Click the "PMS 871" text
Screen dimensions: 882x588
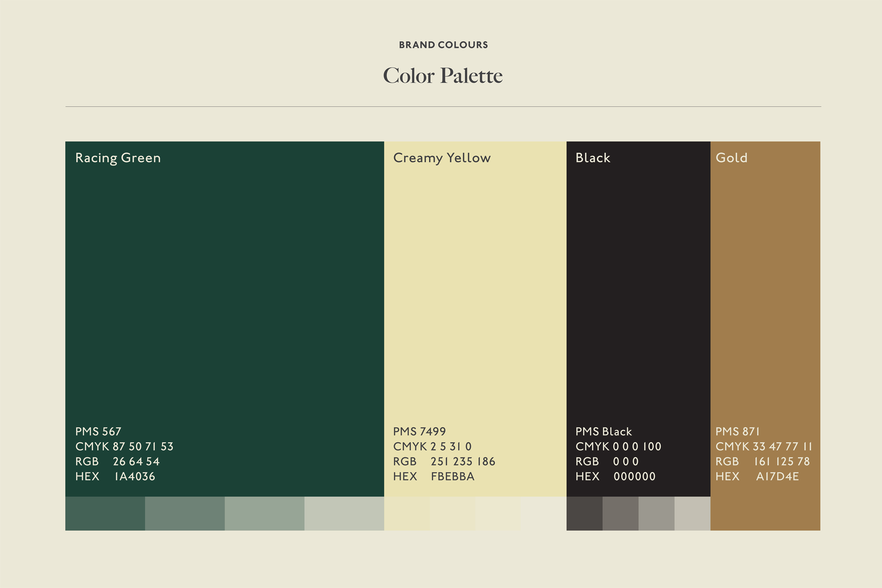(737, 431)
